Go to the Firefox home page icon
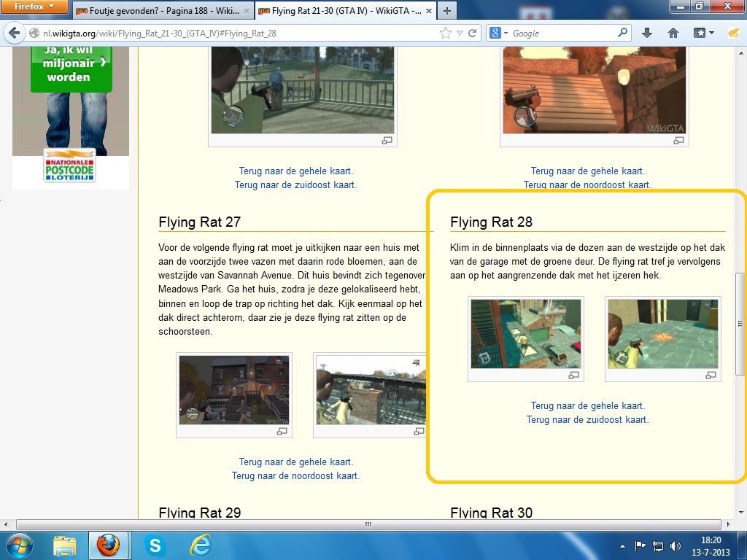Viewport: 747px width, 560px height. pos(673,33)
